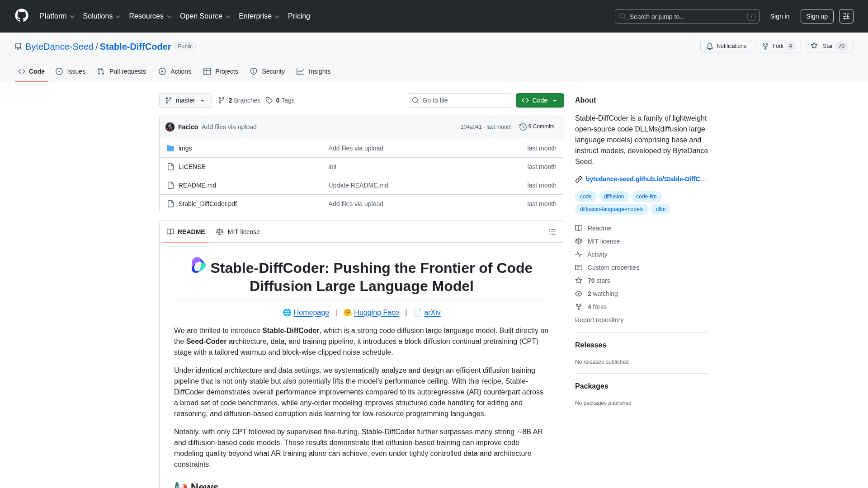This screenshot has height=488, width=868.
Task: Click the branches icon link
Action: click(x=222, y=100)
